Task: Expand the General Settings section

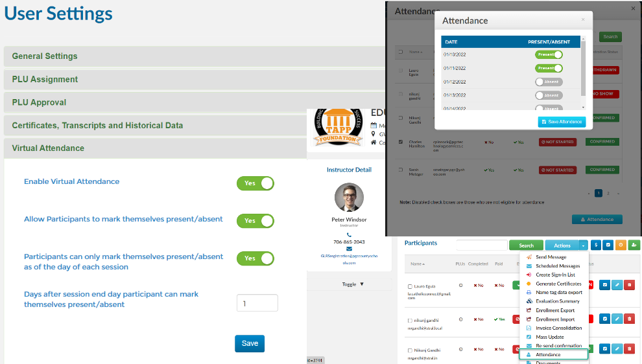Action: click(x=45, y=56)
